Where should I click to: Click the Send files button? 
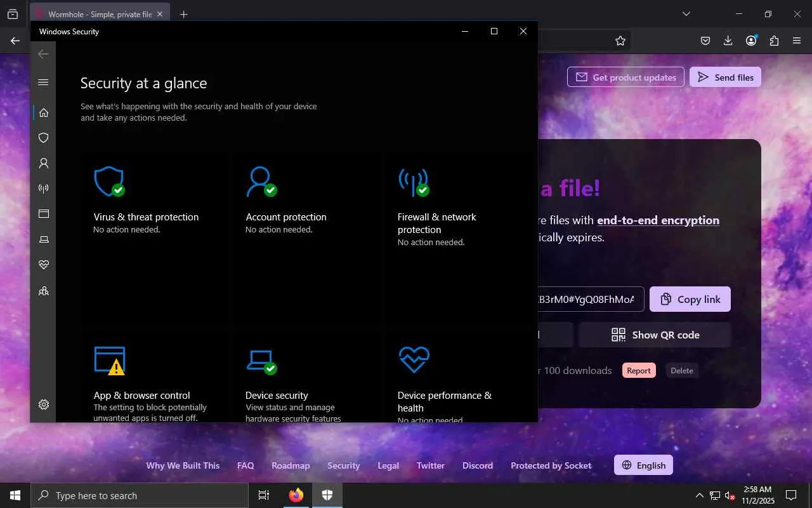725,77
